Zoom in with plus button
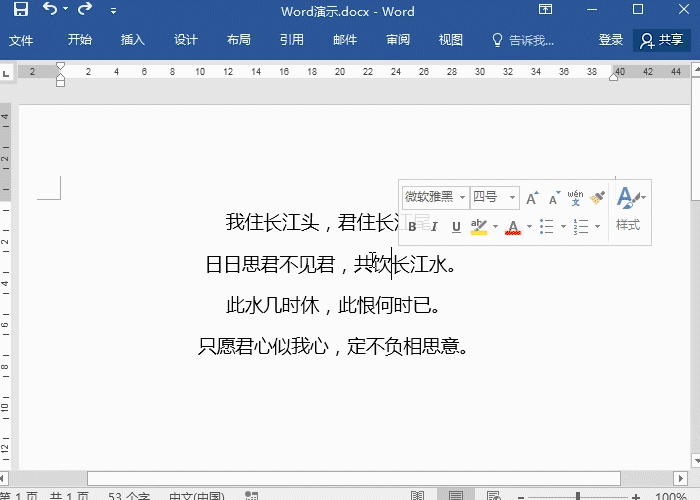 point(635,496)
